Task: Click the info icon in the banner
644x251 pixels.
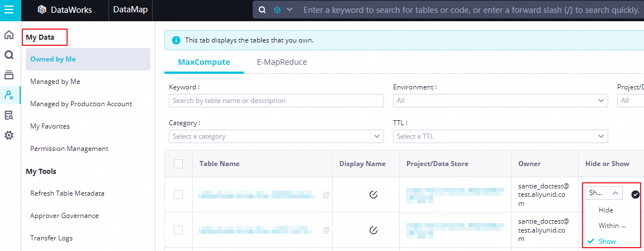Action: click(x=176, y=40)
